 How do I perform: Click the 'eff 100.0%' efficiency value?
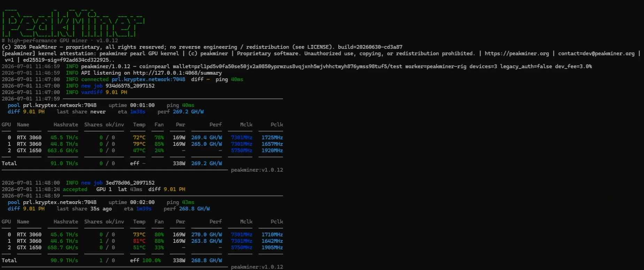(x=145, y=261)
